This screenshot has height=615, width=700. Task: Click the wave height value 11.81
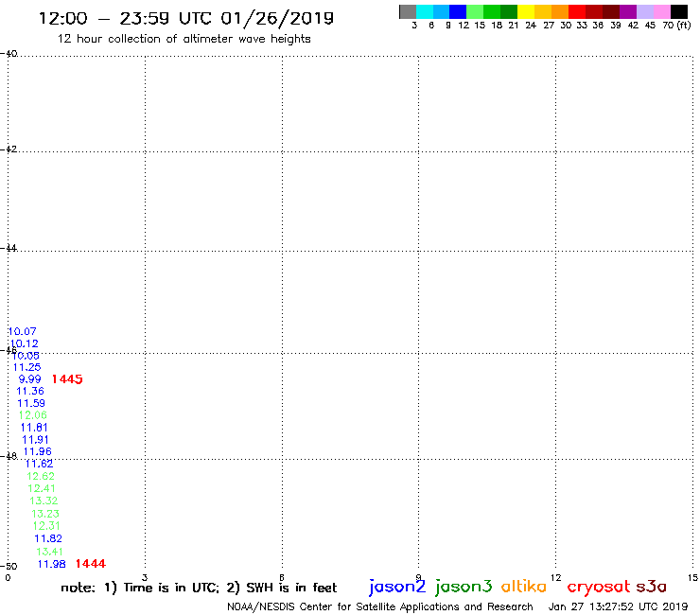pyautogui.click(x=34, y=428)
